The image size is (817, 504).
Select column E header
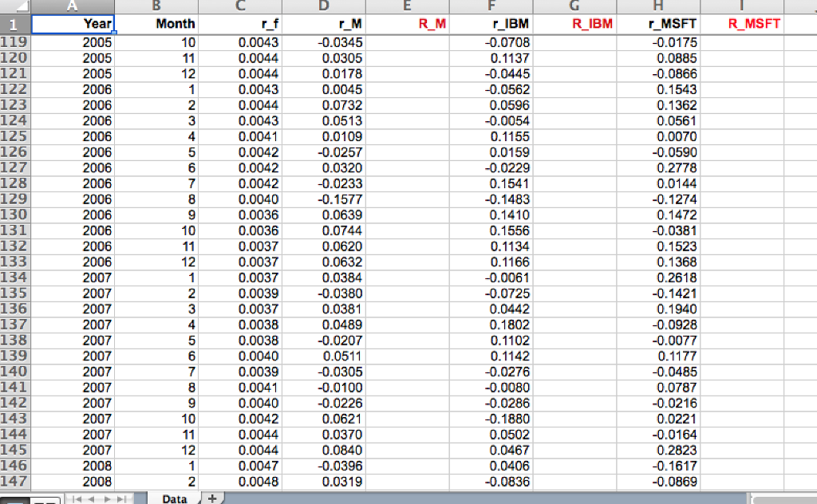pyautogui.click(x=408, y=6)
